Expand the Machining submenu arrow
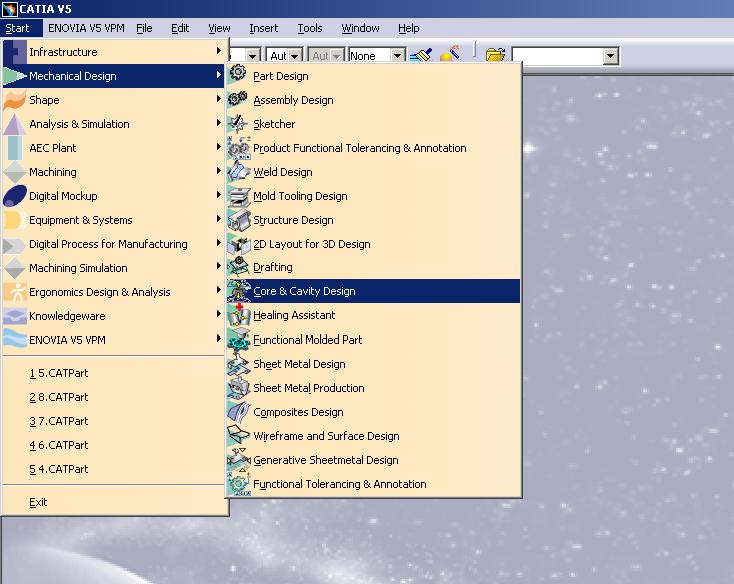 click(218, 170)
